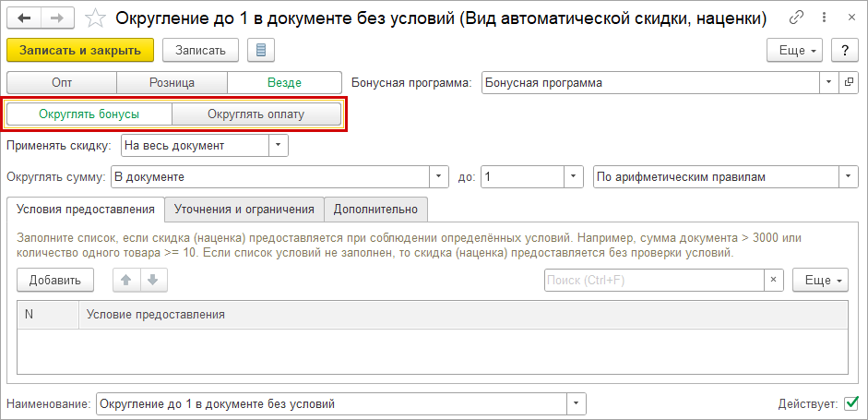Viewport: 868px width, 420px height.
Task: Select the Опт segment option
Action: point(62,82)
